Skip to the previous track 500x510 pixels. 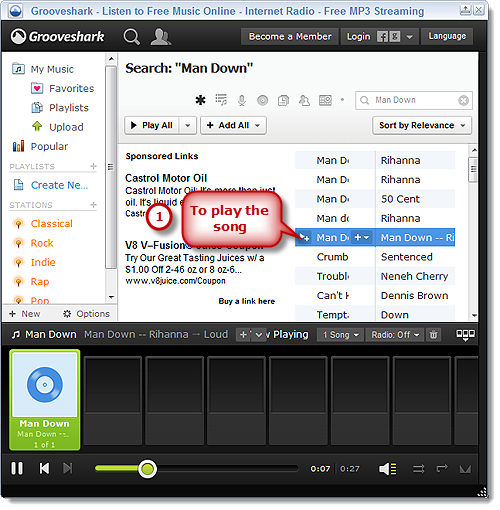click(x=44, y=468)
